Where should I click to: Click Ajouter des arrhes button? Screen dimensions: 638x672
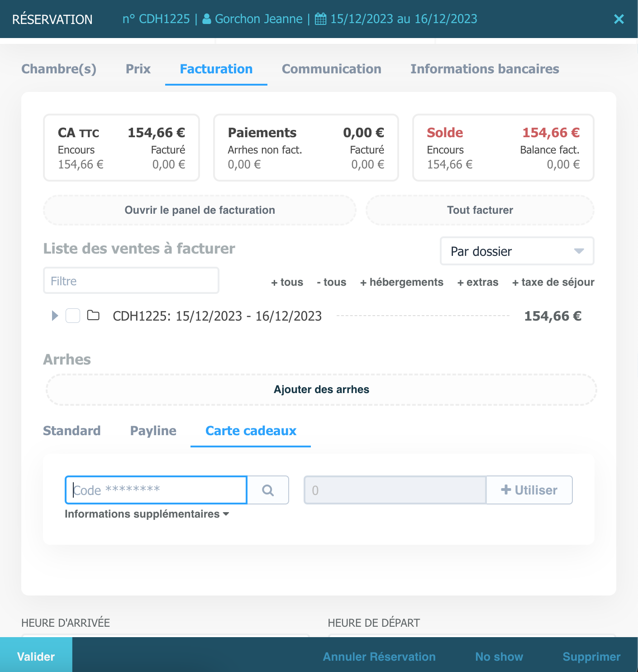[x=321, y=389]
